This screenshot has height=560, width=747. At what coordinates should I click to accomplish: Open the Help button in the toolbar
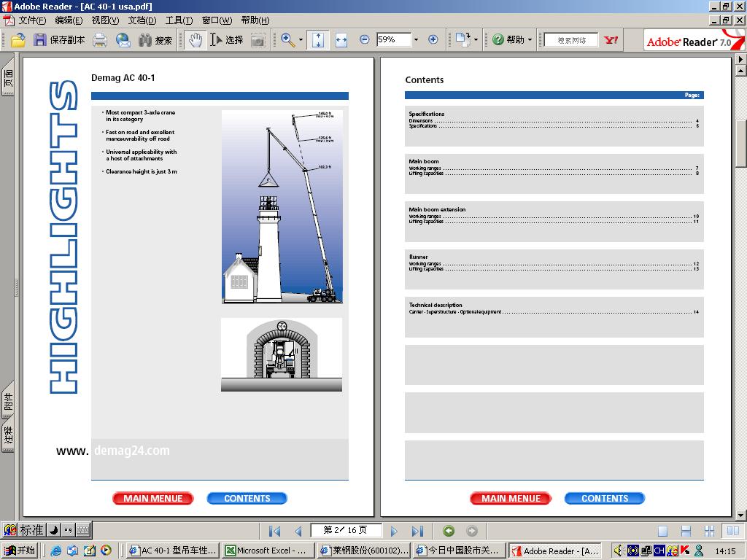(508, 40)
